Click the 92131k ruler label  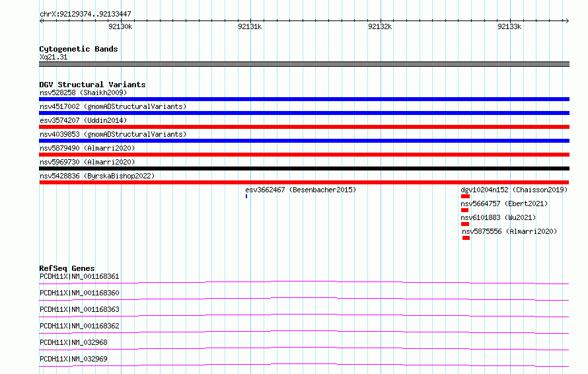pos(250,26)
